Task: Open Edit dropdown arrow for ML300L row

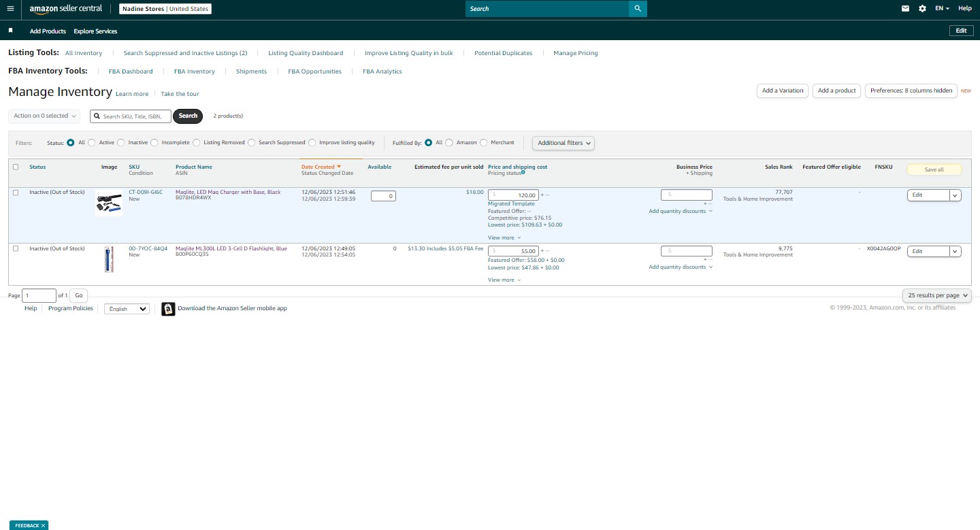Action: click(955, 252)
